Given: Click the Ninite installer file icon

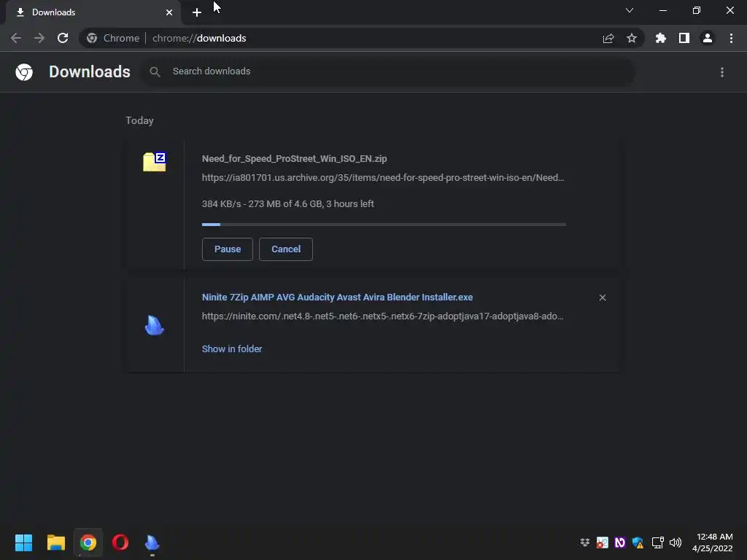Looking at the screenshot, I should tap(155, 325).
